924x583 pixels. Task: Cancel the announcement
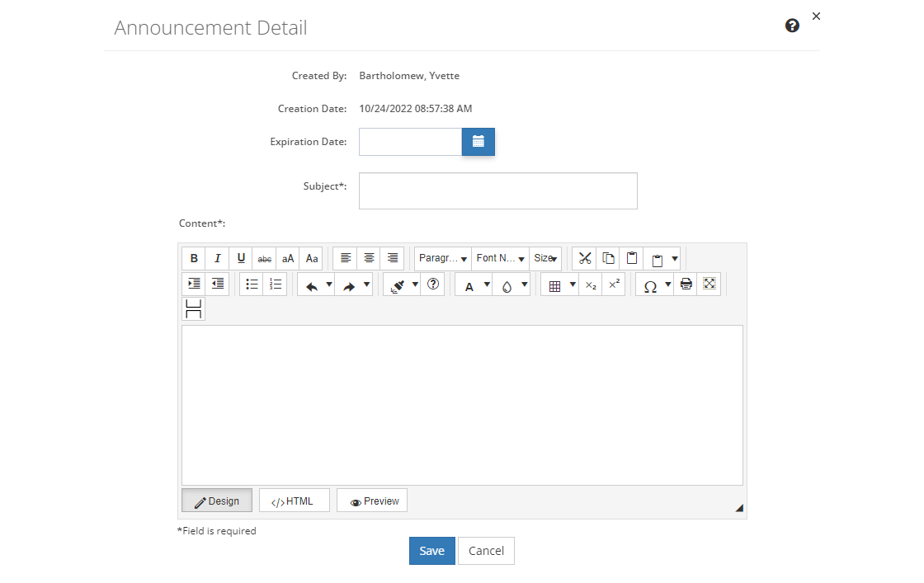[x=486, y=551]
